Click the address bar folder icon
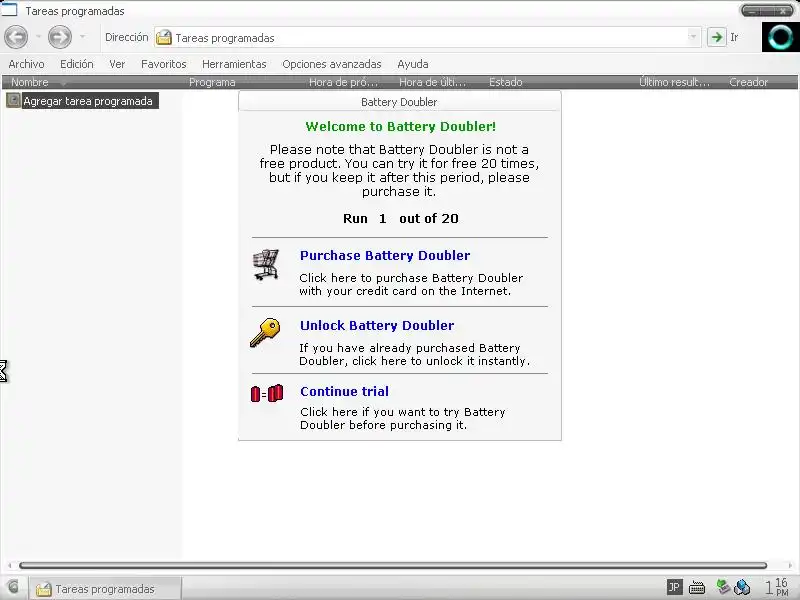800x600 pixels. coord(164,37)
